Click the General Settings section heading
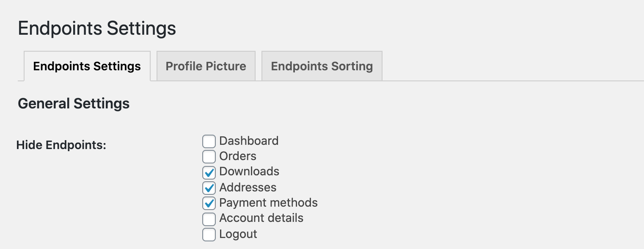 (x=73, y=103)
